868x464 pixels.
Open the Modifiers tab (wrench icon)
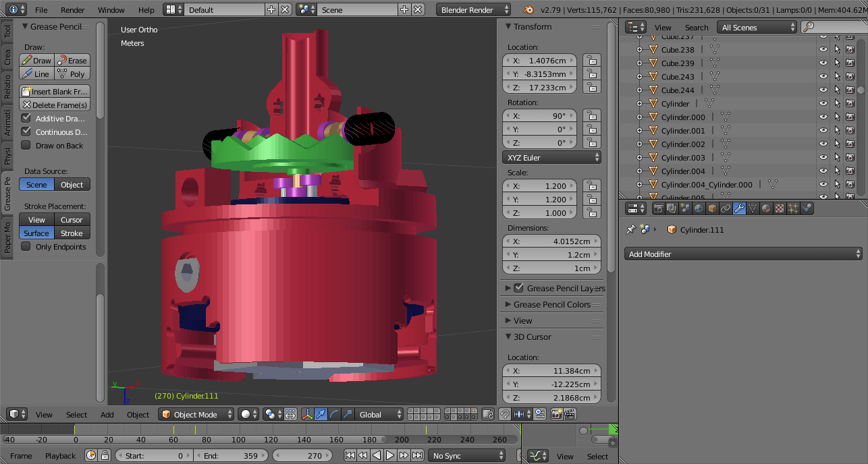click(739, 208)
